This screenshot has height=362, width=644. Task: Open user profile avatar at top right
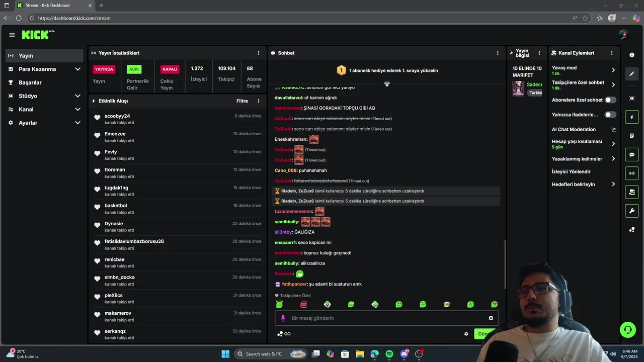click(624, 35)
